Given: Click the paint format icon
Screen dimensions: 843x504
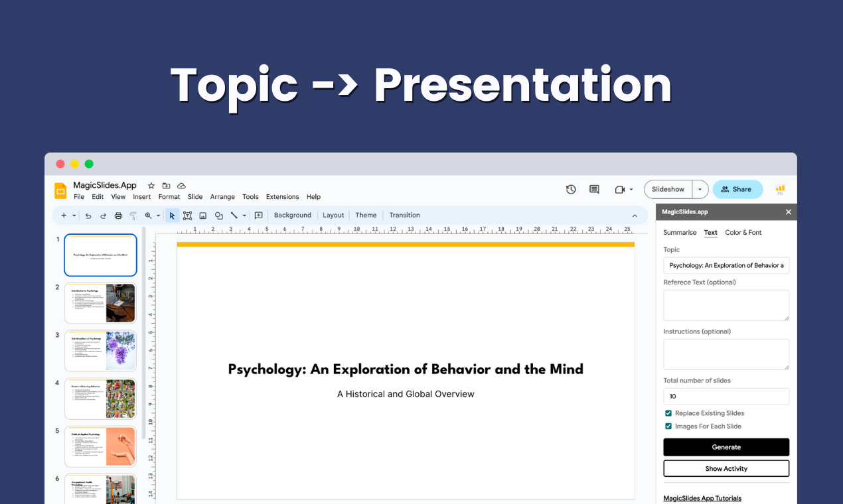Looking at the screenshot, I should pyautogui.click(x=133, y=216).
